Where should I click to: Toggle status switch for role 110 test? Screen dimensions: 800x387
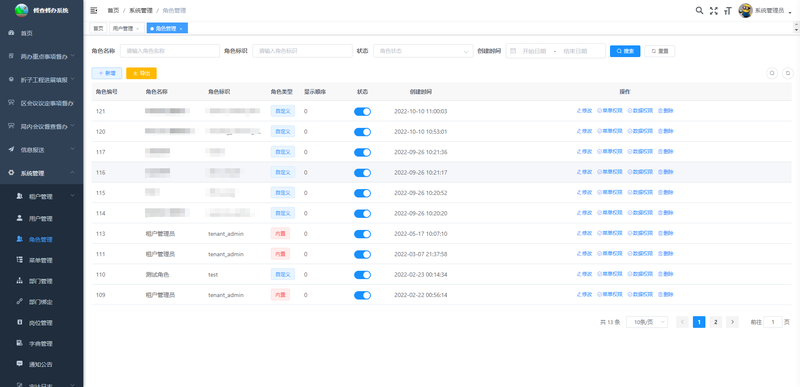(362, 275)
